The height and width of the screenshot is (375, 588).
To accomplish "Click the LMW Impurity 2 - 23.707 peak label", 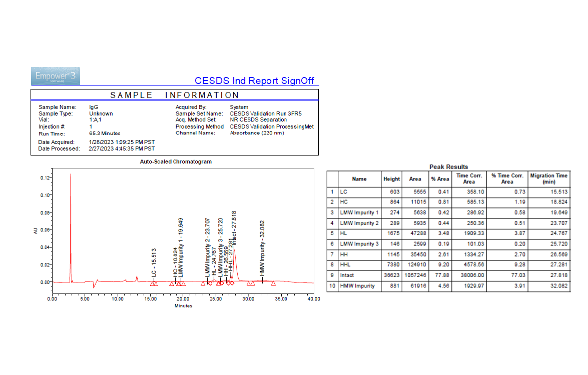I will [x=208, y=247].
